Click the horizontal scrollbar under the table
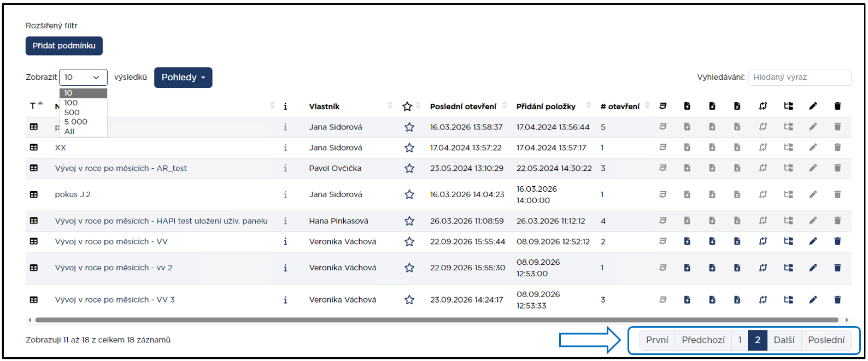868x361 pixels. 437,320
